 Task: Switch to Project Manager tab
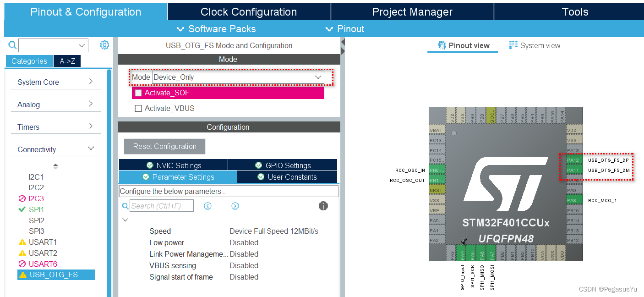coord(412,12)
